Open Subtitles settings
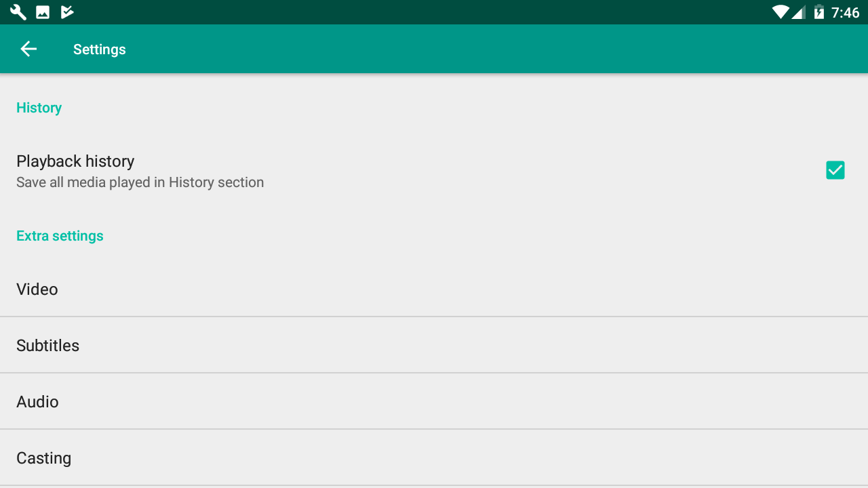 coord(47,346)
